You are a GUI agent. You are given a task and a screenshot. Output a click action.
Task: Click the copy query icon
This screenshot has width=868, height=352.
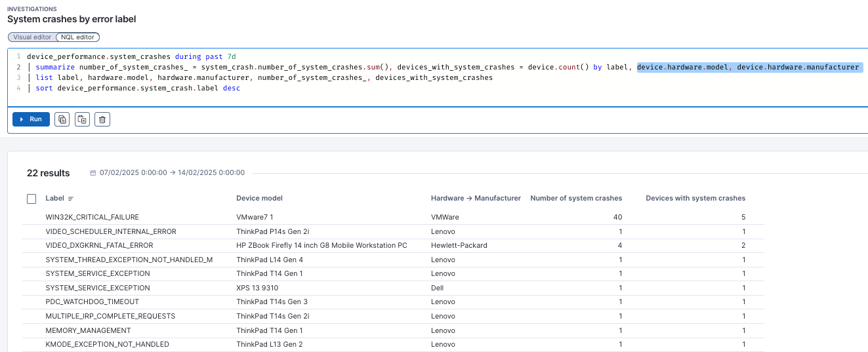(62, 119)
